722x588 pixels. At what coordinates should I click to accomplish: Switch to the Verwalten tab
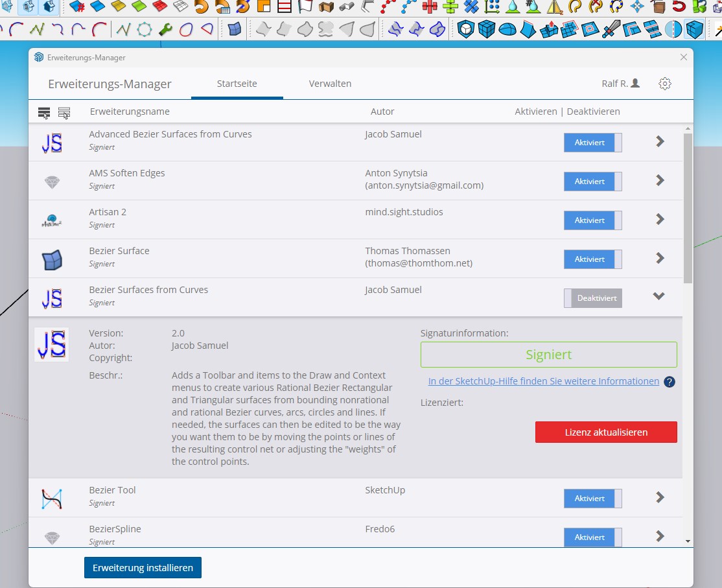pyautogui.click(x=330, y=84)
